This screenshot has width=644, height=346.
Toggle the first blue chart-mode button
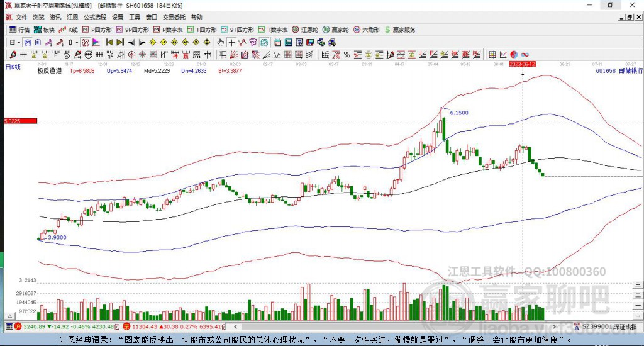[x=28, y=42]
